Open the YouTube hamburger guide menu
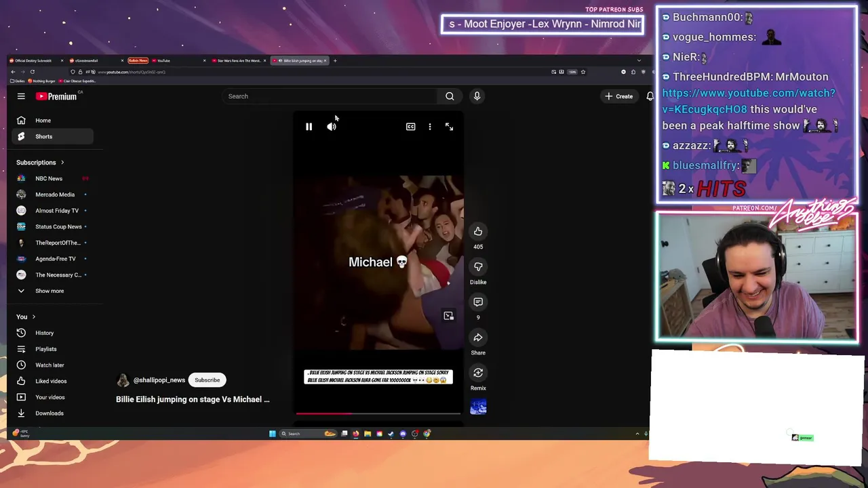 click(21, 96)
